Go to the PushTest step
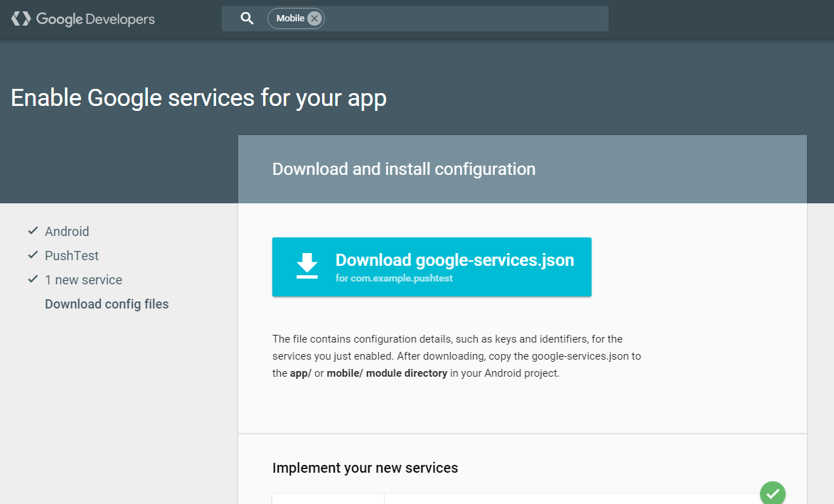The image size is (834, 504). [x=72, y=256]
